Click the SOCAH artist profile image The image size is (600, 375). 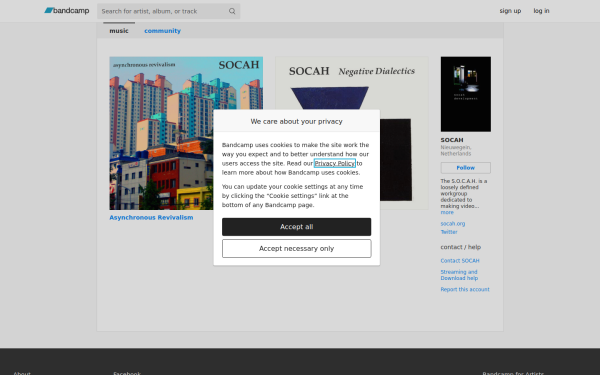click(x=466, y=94)
